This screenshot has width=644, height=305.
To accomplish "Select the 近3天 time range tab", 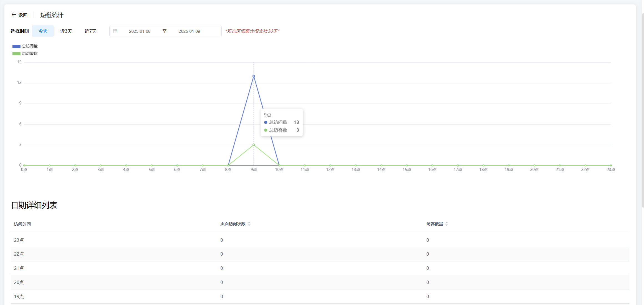I will coord(66,31).
